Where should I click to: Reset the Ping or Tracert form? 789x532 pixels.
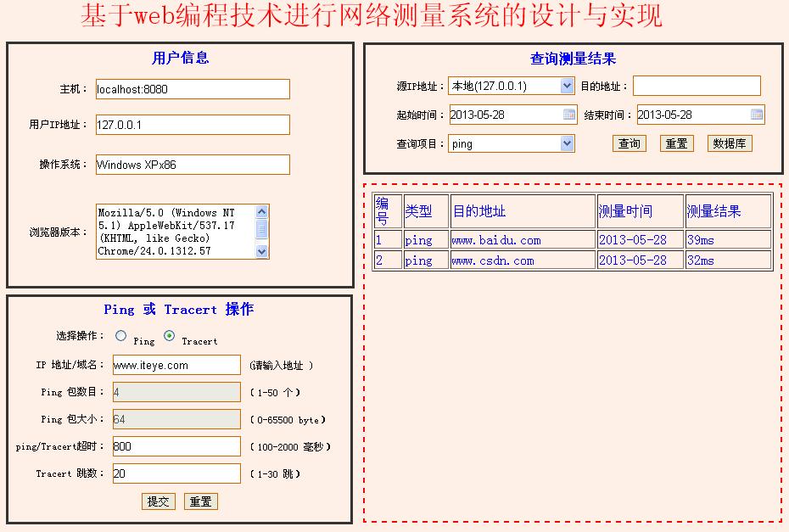click(200, 501)
